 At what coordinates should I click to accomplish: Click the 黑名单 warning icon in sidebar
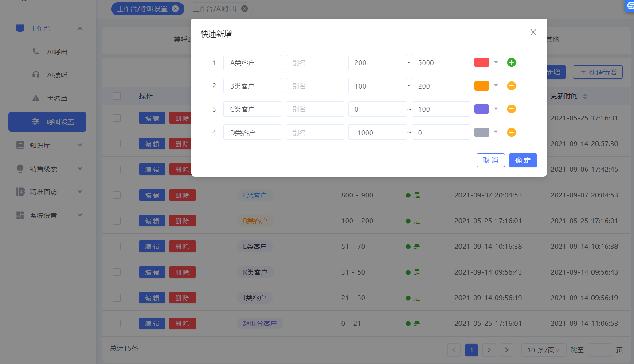(36, 98)
